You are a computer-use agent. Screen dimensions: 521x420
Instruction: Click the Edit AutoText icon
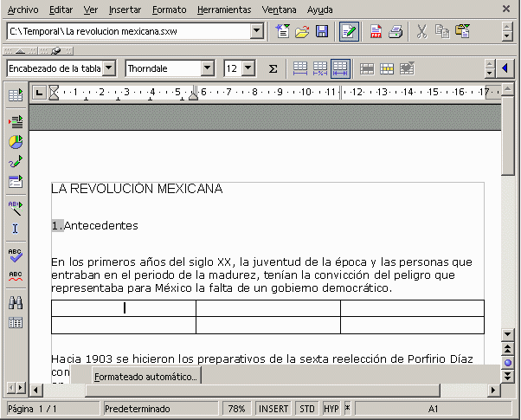[16, 209]
